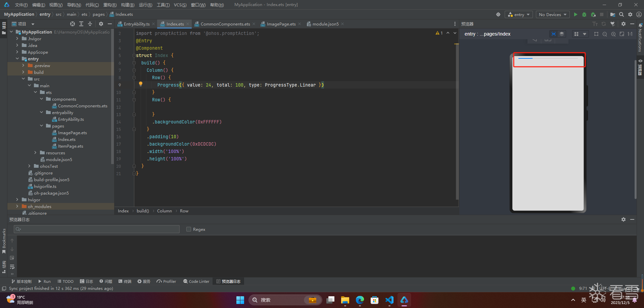Open ImagePage.ets in project tree
Viewport: 644px width, 308px height.
tap(72, 133)
